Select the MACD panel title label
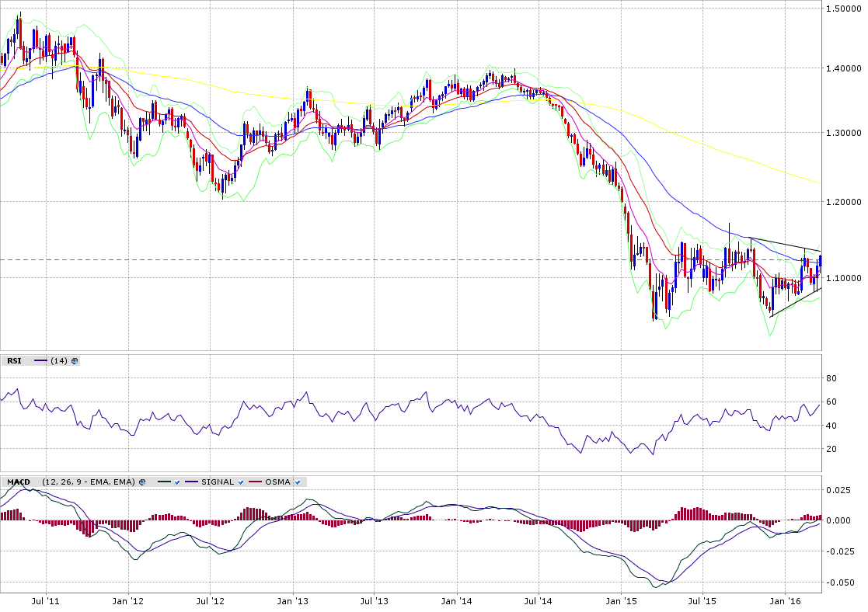This screenshot has width=868, height=612. click(x=17, y=482)
